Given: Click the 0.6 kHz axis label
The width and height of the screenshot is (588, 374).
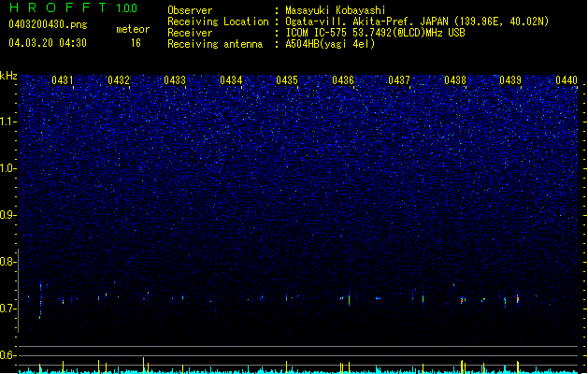Looking at the screenshot, I should pos(8,355).
